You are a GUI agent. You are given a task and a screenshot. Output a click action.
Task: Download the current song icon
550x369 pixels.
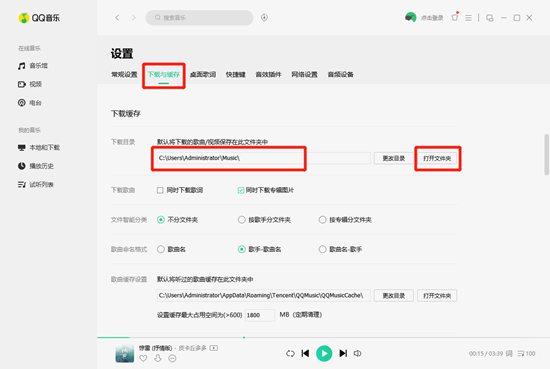[x=158, y=358]
